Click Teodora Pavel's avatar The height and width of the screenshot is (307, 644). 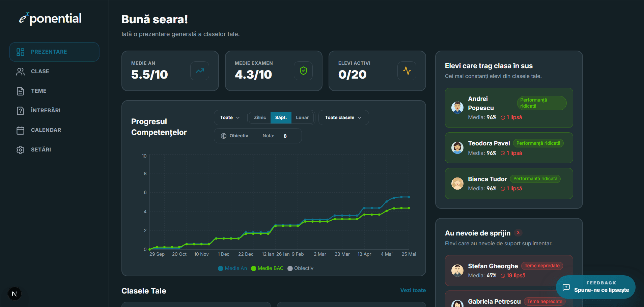(x=457, y=148)
